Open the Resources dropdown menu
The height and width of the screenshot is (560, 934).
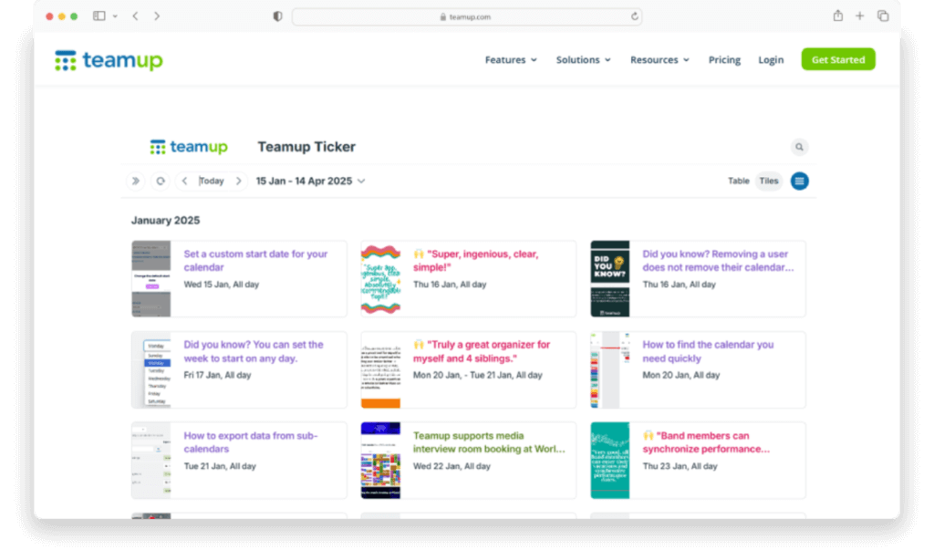click(659, 60)
